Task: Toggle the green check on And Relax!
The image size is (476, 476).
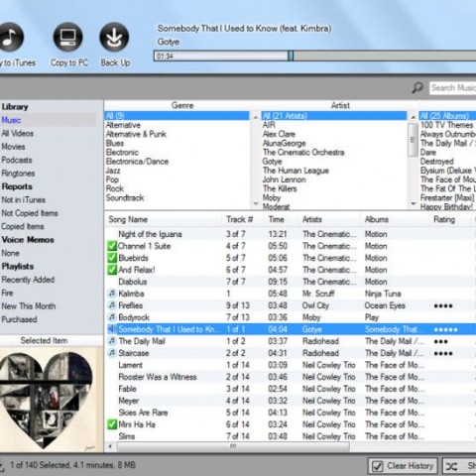Action: pos(112,270)
